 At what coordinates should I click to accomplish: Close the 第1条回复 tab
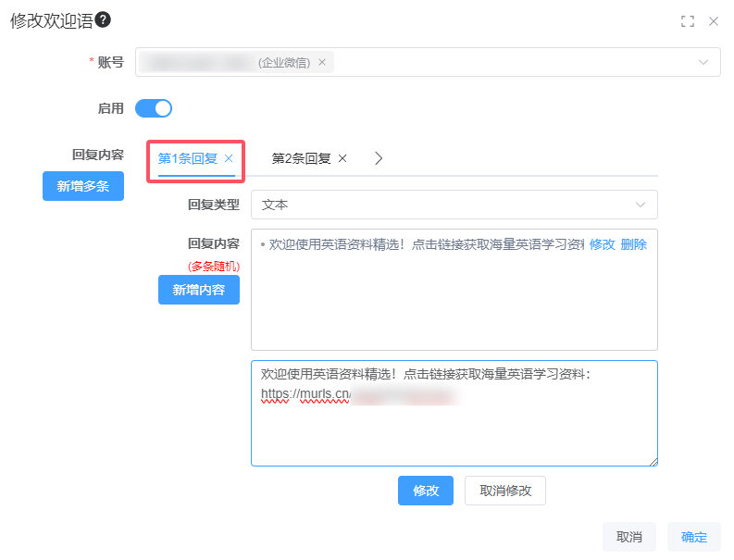tap(229, 158)
